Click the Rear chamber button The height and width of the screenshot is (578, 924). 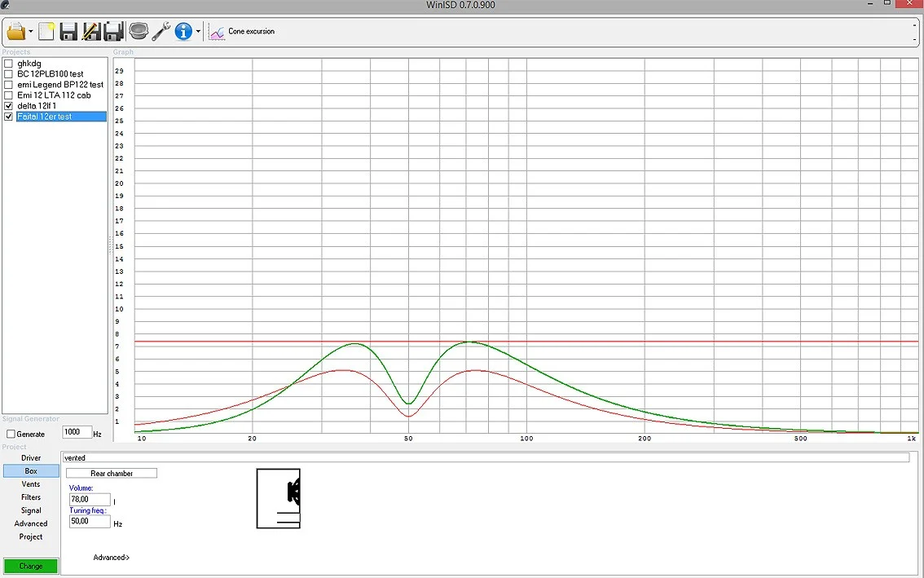pos(112,474)
